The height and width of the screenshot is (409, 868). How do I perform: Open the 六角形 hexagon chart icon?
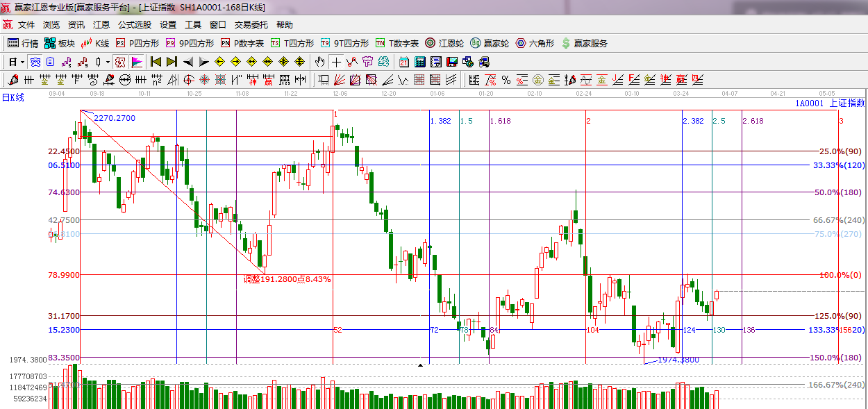(535, 43)
